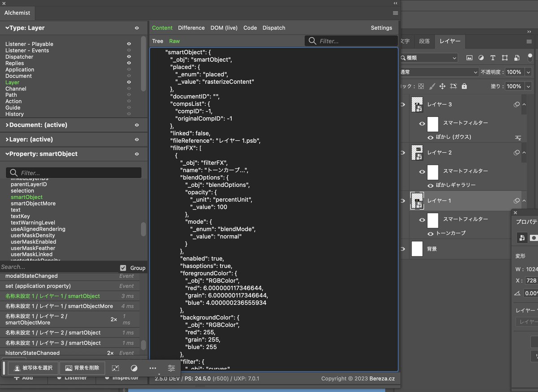Hide the 背景 layer
Image resolution: width=538 pixels, height=392 pixels.
tap(403, 249)
